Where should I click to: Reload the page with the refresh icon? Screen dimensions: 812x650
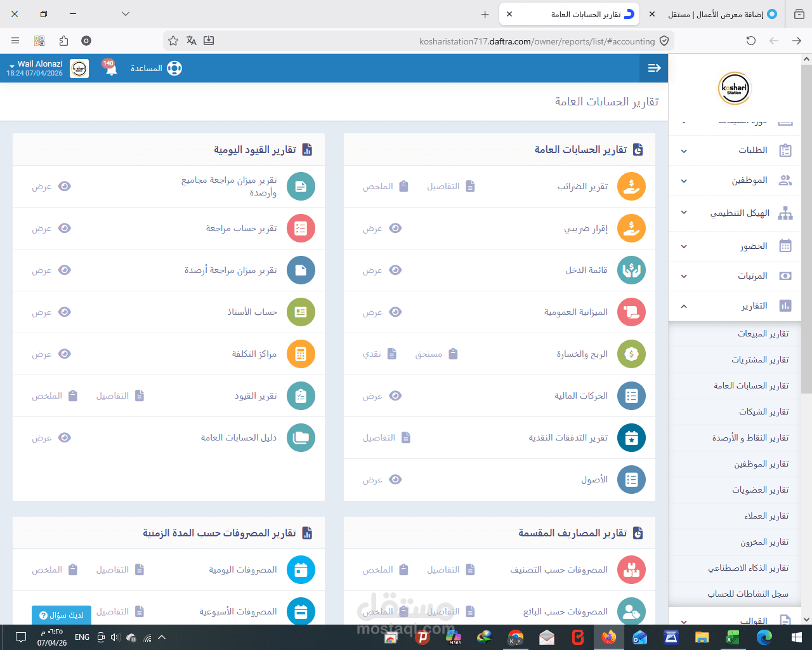tap(751, 41)
